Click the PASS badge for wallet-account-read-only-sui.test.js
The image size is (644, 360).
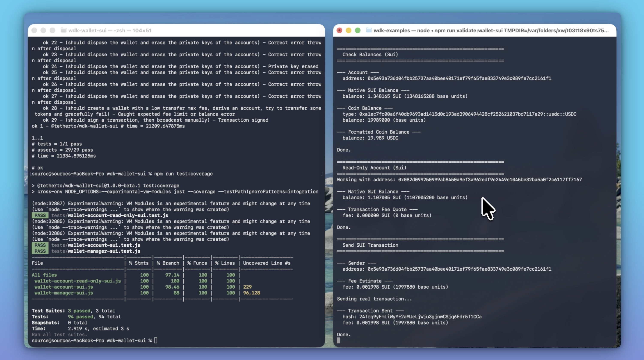coord(40,215)
